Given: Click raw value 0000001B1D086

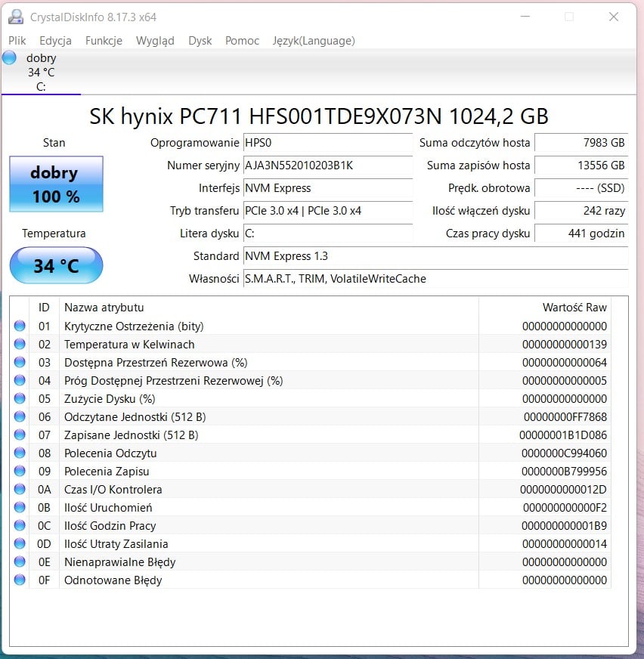Looking at the screenshot, I should click(x=563, y=435).
